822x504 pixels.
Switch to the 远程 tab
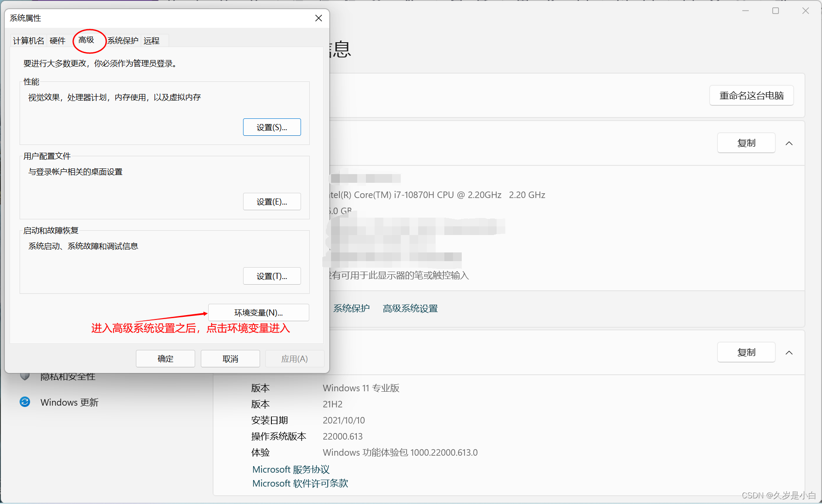click(x=152, y=40)
